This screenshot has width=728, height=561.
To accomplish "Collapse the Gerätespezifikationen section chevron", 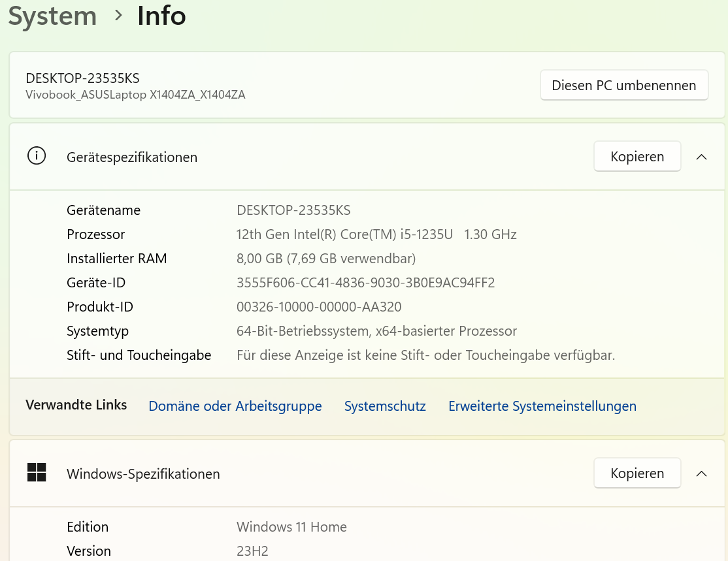I will tap(702, 157).
